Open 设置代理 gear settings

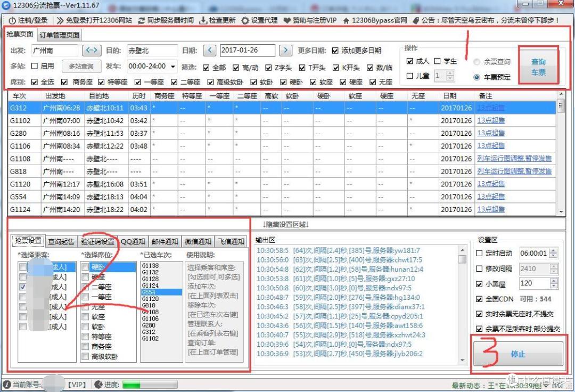tap(245, 21)
